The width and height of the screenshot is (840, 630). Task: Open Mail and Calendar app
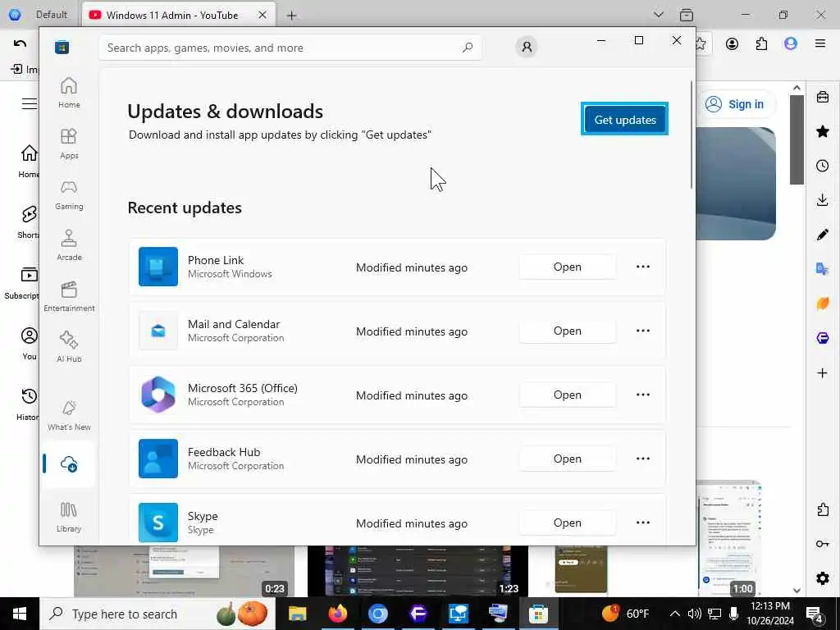click(567, 331)
